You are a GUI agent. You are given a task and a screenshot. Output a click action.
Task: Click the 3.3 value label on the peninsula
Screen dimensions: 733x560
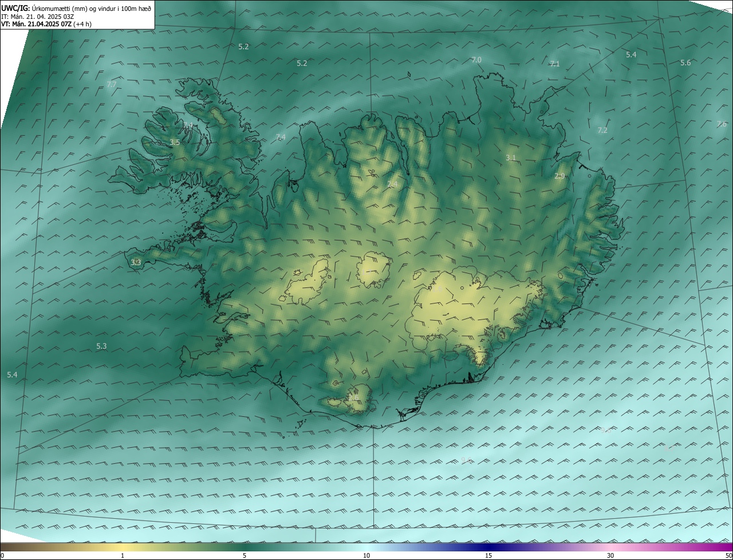tap(136, 262)
